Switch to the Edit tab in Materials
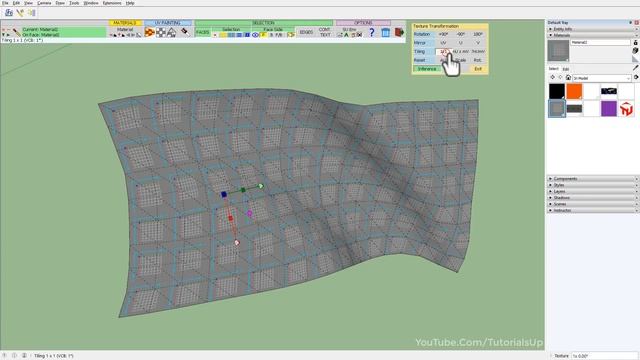 tap(566, 69)
